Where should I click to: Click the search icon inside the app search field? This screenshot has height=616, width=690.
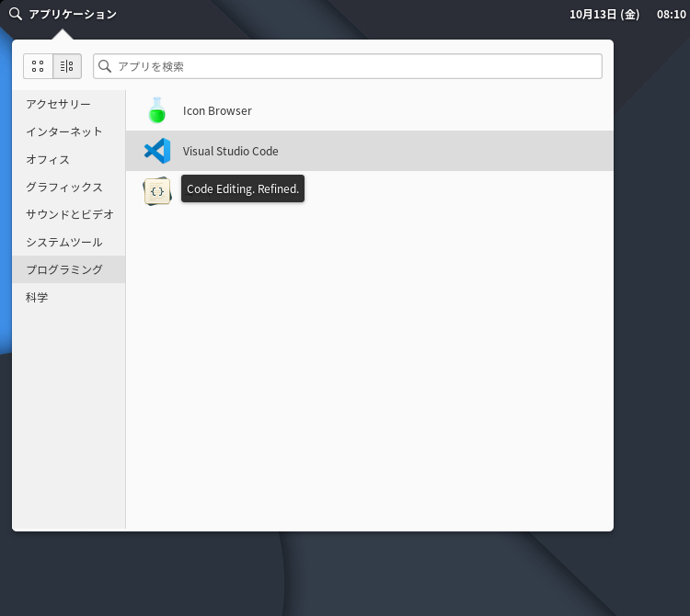pos(105,66)
